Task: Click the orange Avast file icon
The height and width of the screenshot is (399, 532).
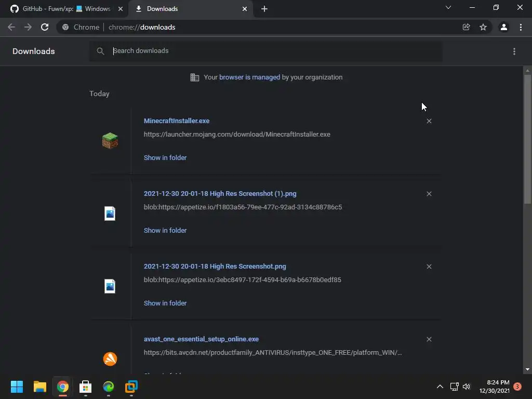Action: click(x=110, y=359)
